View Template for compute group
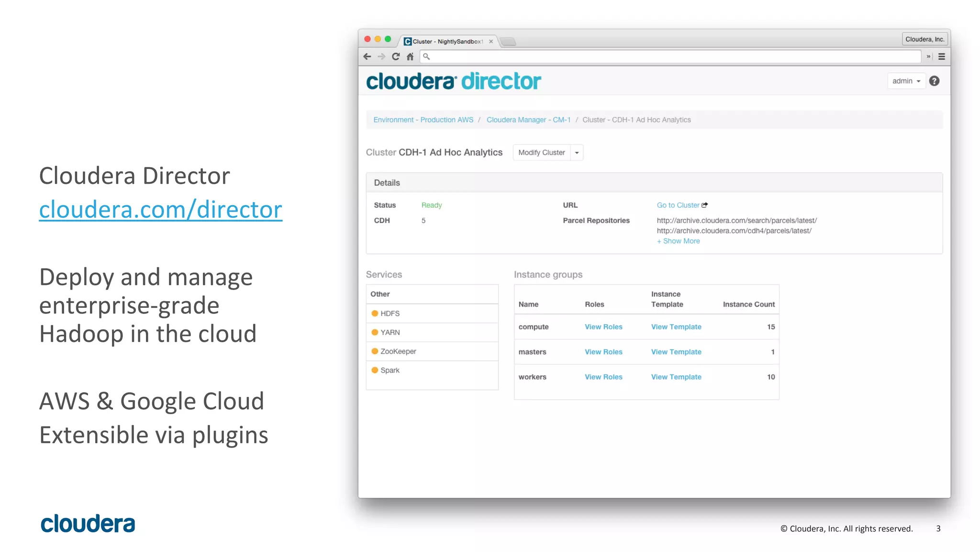 (x=676, y=327)
